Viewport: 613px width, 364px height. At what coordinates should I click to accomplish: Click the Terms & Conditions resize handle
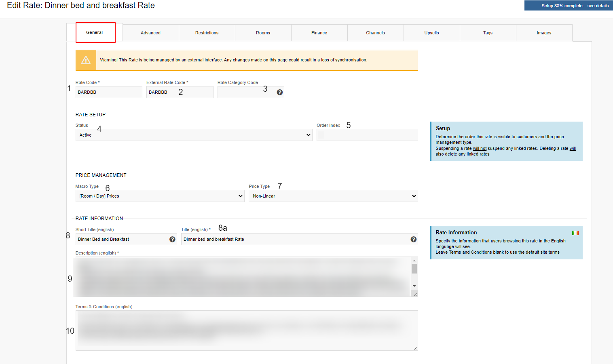(x=415, y=348)
